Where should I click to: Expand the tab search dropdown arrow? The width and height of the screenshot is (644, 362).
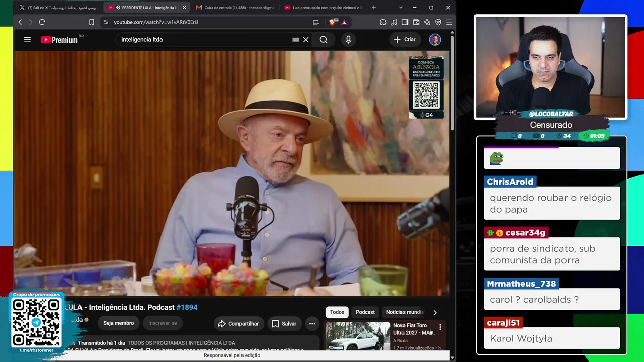401,8
